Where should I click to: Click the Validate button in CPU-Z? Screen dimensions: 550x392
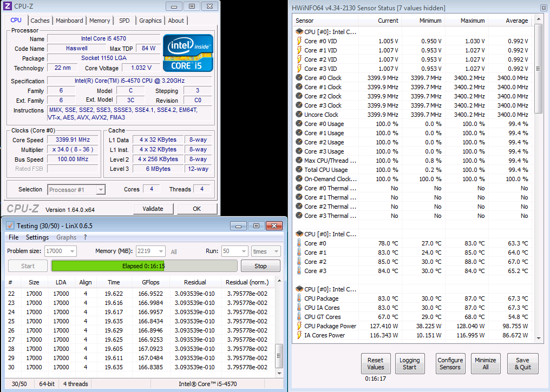[153, 209]
